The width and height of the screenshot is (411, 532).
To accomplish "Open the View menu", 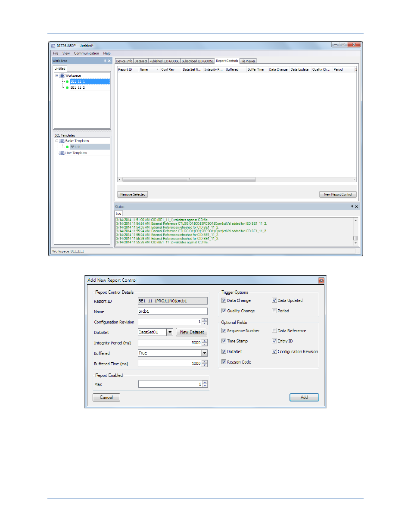I will 66,53.
